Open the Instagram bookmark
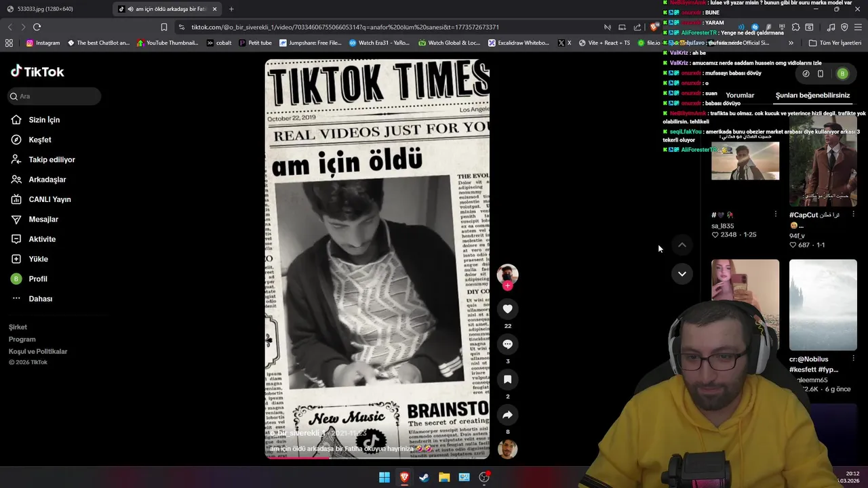The height and width of the screenshot is (488, 868). (x=43, y=43)
